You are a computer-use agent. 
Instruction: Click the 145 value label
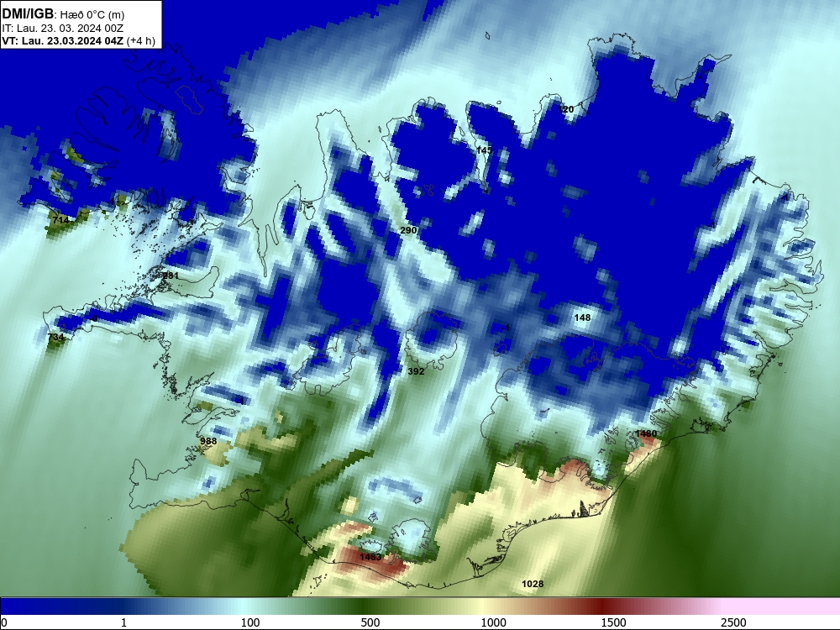click(485, 150)
